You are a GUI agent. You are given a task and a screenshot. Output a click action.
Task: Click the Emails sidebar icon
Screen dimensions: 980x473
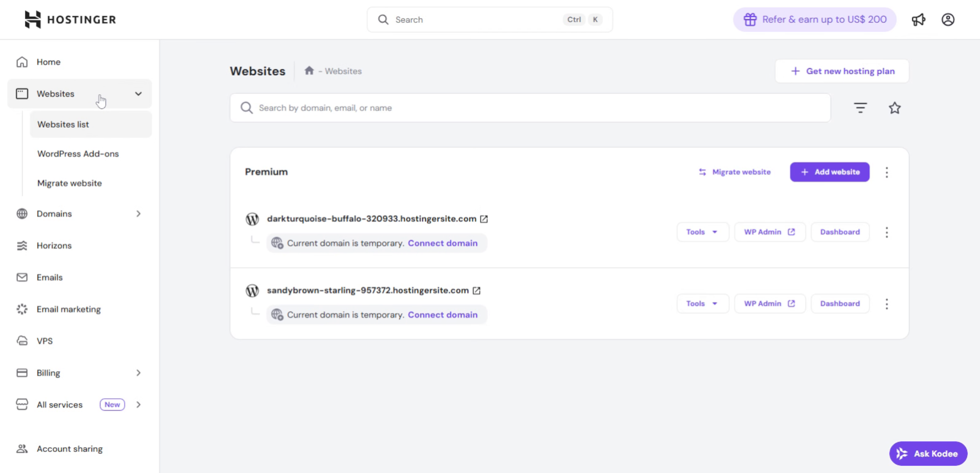[x=22, y=277]
